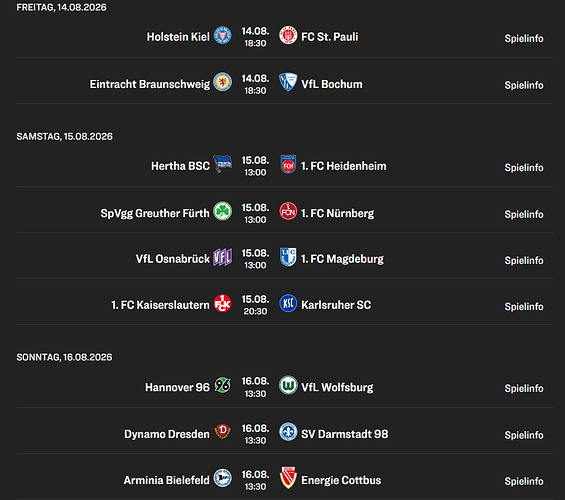Open Spielinfo for Dynamo Dresden match
The width and height of the screenshot is (565, 500).
(524, 435)
